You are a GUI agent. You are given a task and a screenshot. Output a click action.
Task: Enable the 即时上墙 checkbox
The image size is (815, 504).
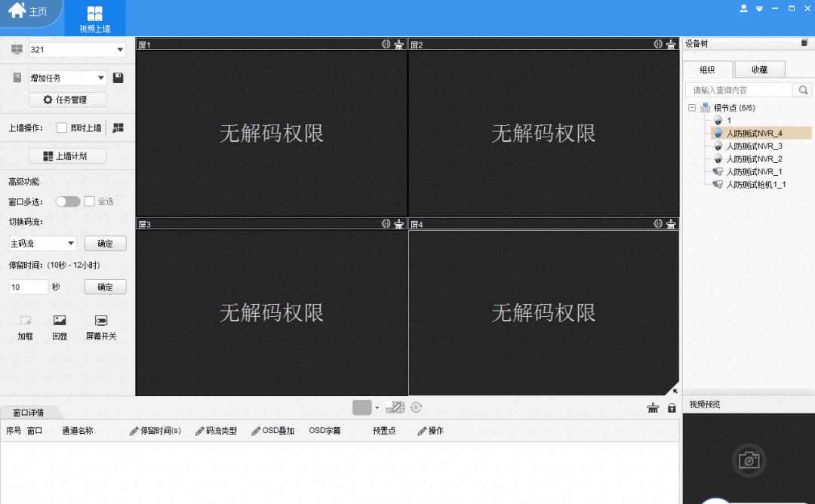click(62, 128)
